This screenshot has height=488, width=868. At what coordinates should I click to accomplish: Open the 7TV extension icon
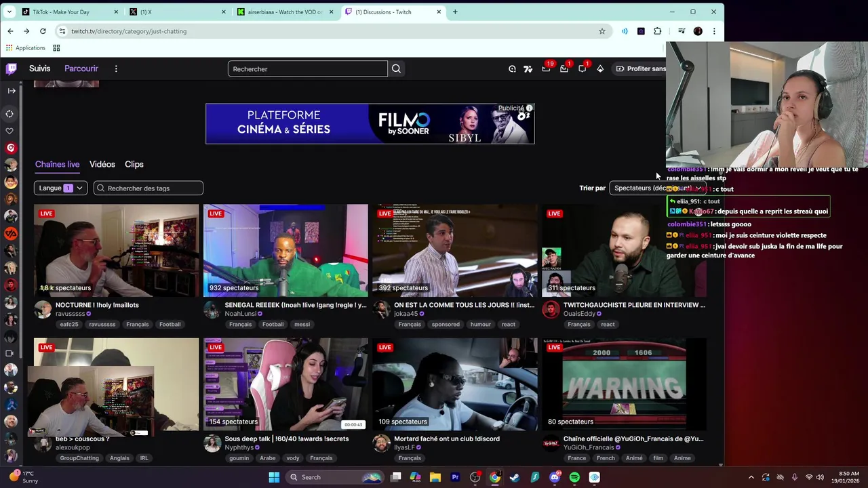[528, 68]
